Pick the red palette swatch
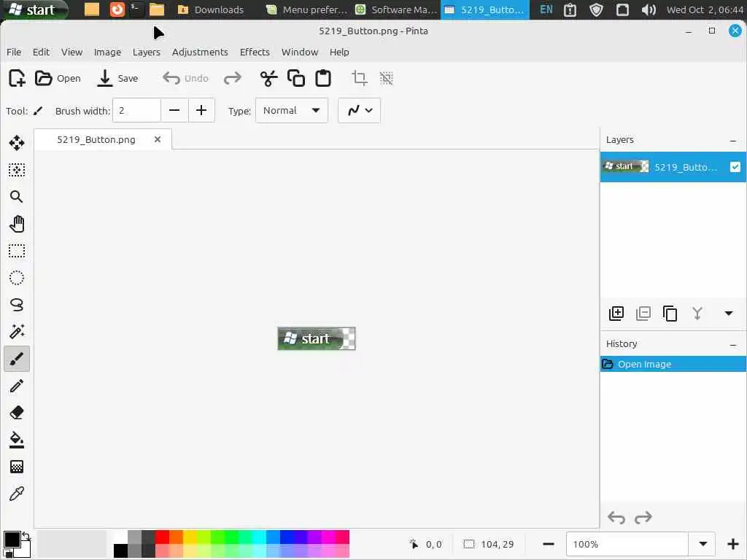 tap(162, 537)
